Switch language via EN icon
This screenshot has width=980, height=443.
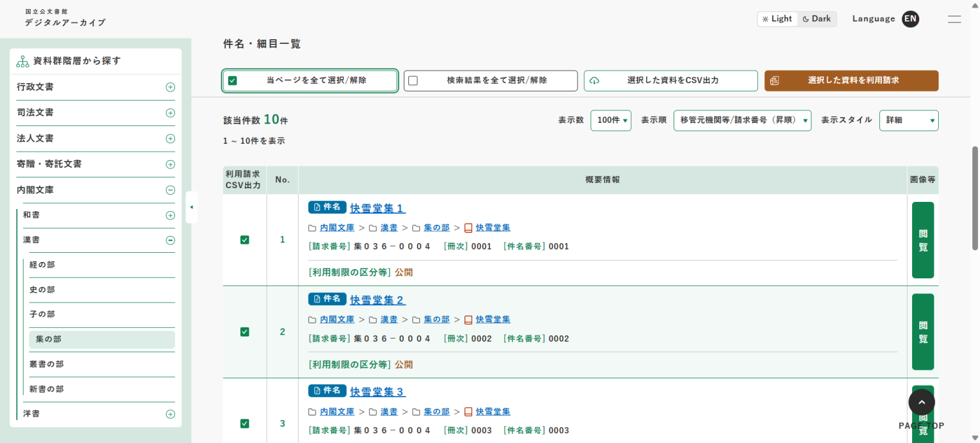910,19
